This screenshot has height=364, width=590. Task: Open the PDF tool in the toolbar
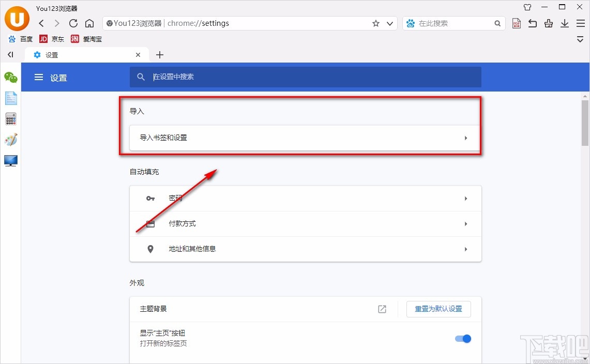click(x=516, y=23)
